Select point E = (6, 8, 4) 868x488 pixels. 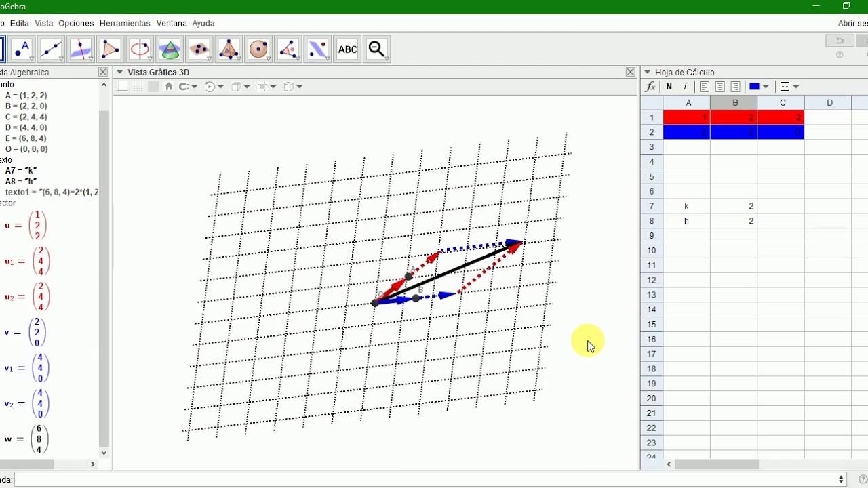[x=26, y=138]
